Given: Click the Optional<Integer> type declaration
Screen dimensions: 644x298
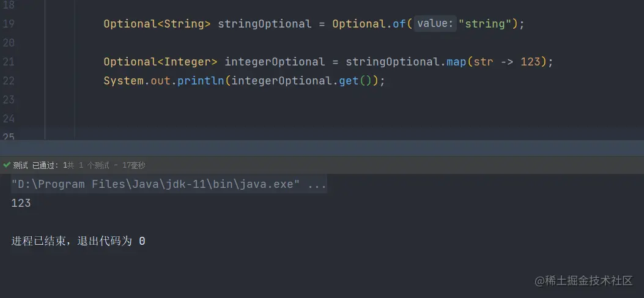Looking at the screenshot, I should point(160,62).
